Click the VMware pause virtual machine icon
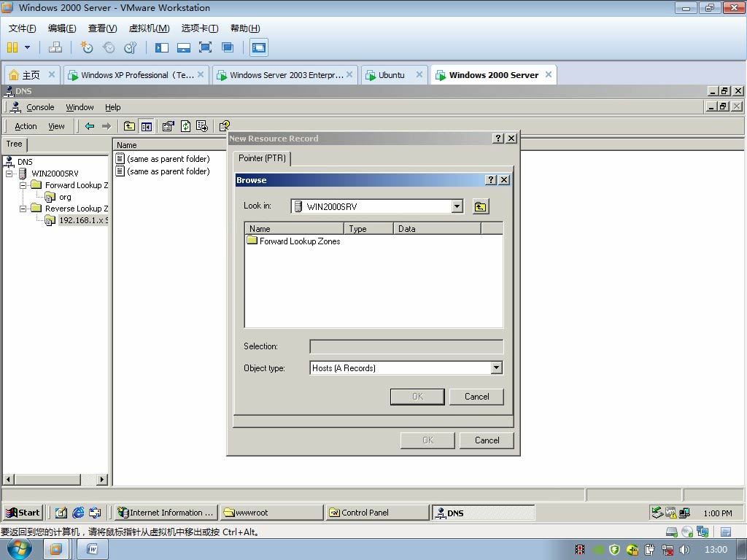This screenshot has height=560, width=747. tap(12, 47)
